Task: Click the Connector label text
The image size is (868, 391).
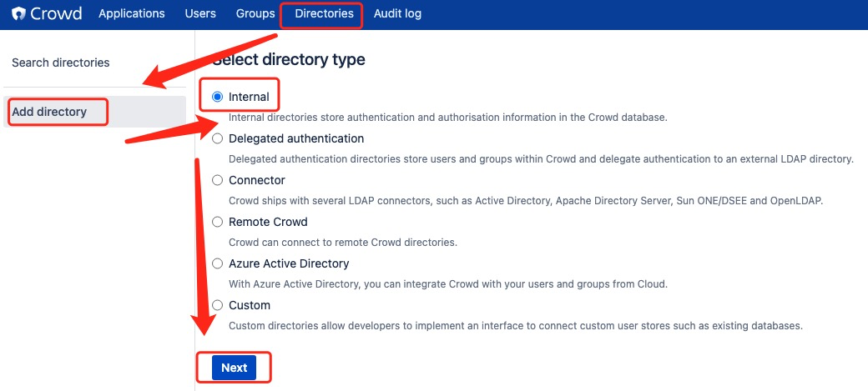Action: click(257, 180)
